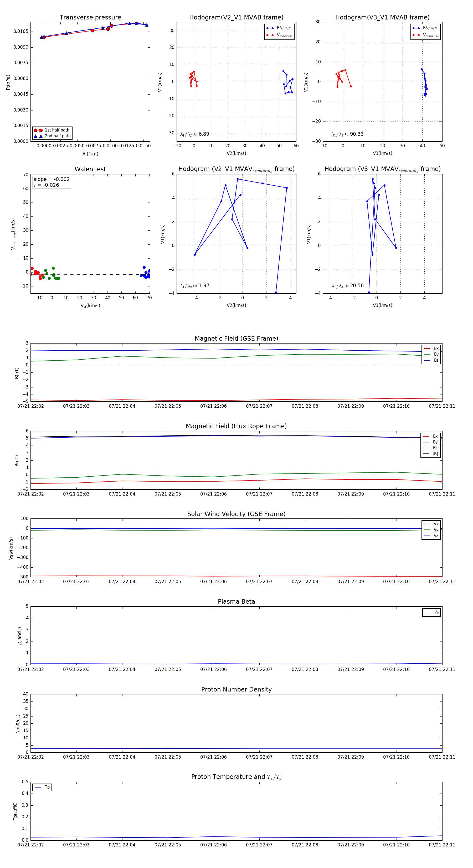Click the WalenTest 'V_A(km/s)' x-axis label
The height and width of the screenshot is (868, 473).
[90, 306]
